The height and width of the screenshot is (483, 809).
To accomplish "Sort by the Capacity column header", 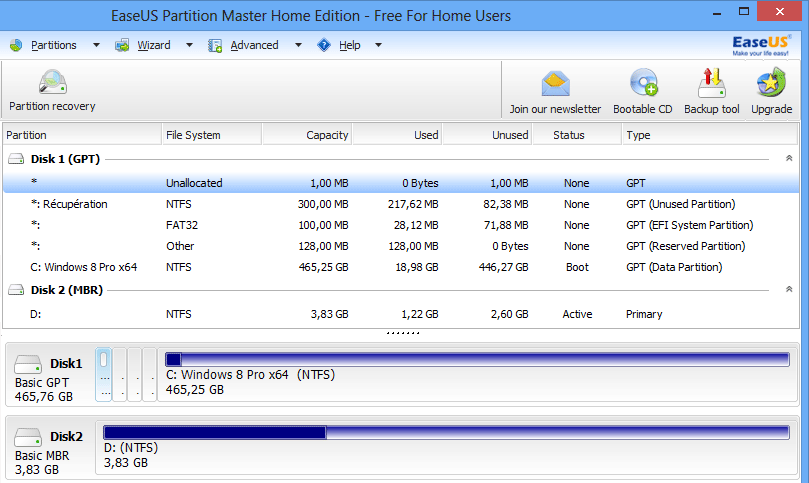I will tap(308, 135).
